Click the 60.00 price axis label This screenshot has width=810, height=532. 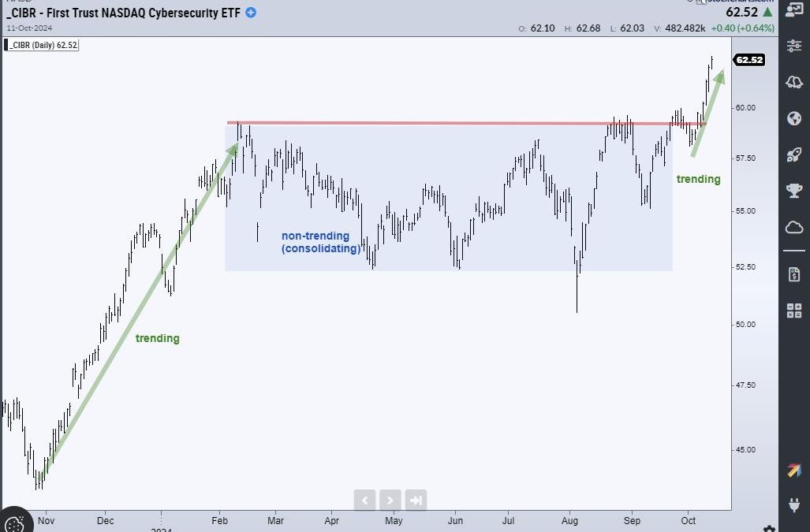tap(746, 107)
